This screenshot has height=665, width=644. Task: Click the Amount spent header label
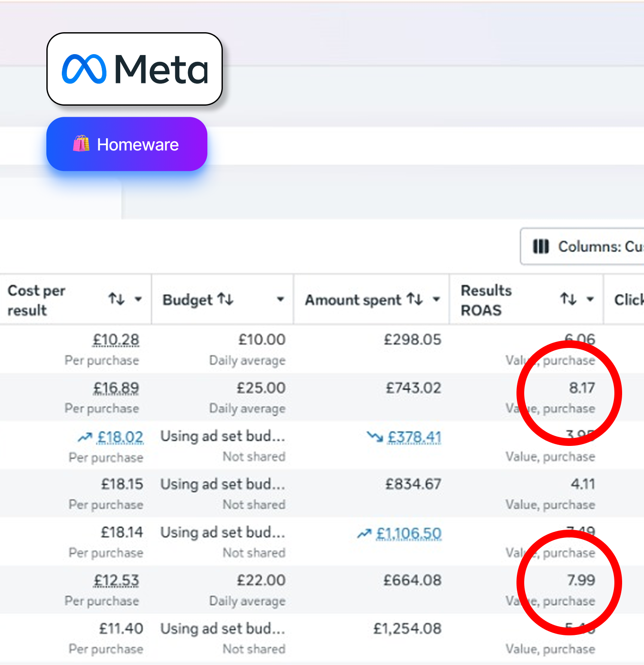353,300
